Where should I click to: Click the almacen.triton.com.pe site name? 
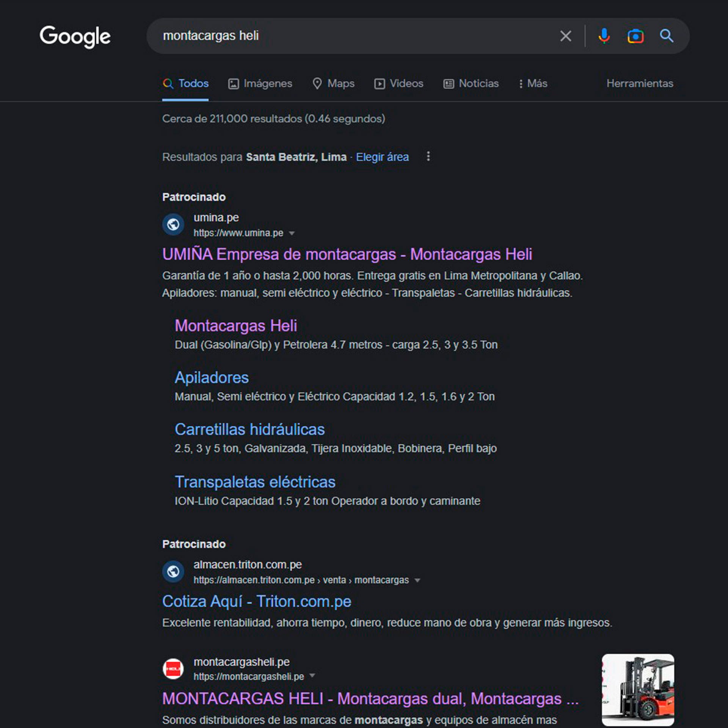tap(248, 565)
